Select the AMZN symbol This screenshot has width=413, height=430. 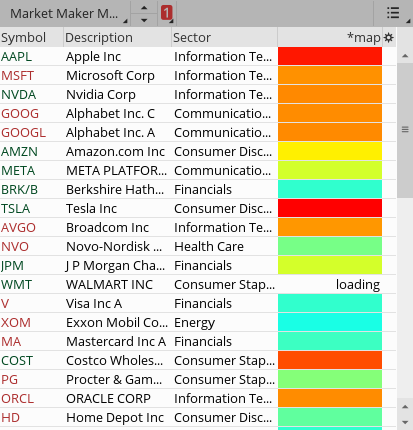[19, 152]
